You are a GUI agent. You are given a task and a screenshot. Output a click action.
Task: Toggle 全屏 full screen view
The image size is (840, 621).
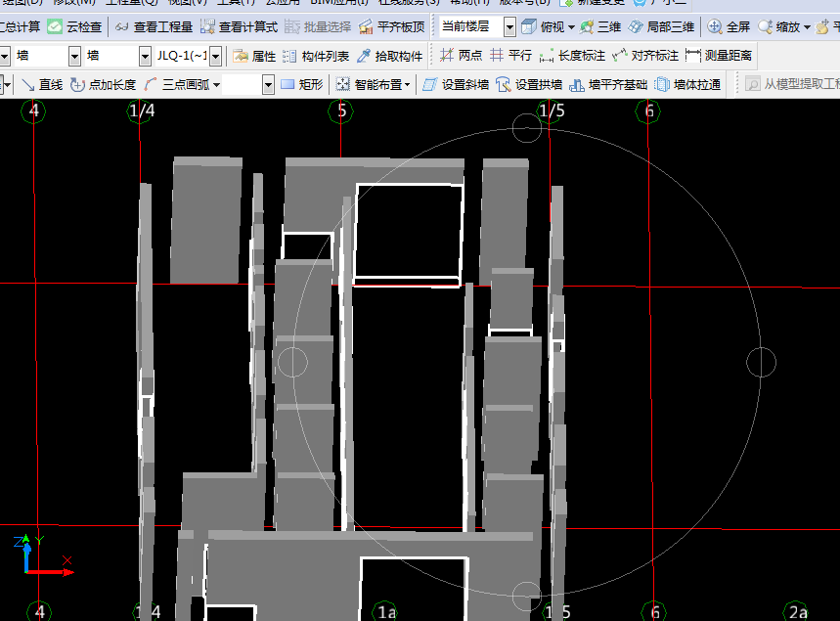(x=729, y=26)
